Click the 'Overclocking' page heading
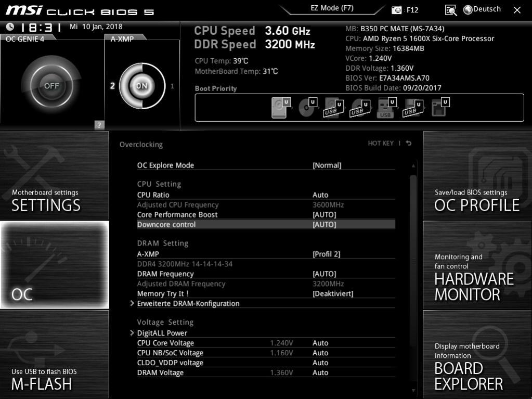Screen dimensions: 532x399 tap(141, 145)
